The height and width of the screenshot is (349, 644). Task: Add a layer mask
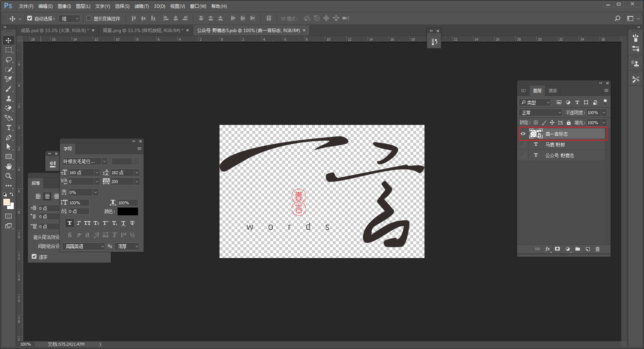[x=557, y=249]
